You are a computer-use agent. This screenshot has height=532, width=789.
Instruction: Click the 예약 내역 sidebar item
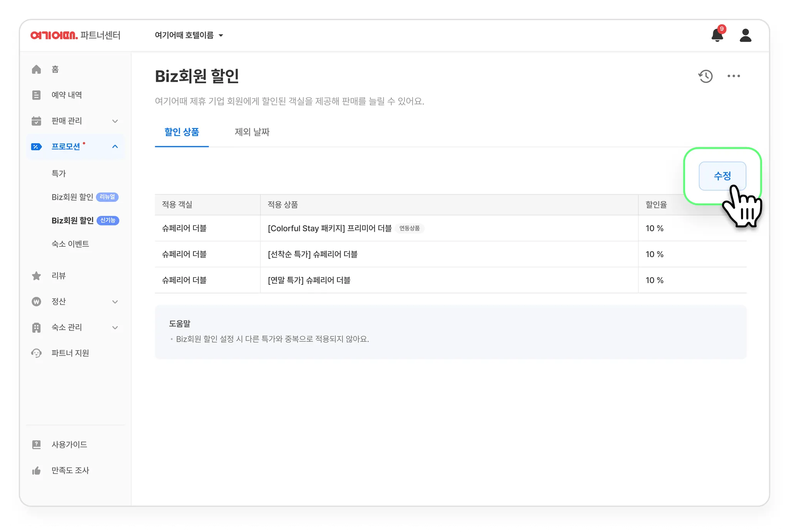click(66, 95)
